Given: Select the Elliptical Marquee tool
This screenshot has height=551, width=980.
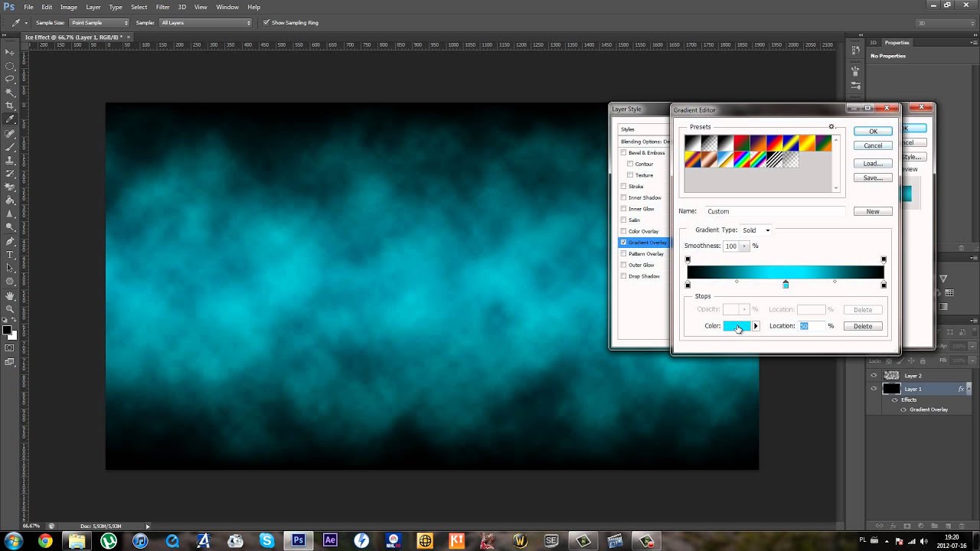Looking at the screenshot, I should (x=10, y=66).
